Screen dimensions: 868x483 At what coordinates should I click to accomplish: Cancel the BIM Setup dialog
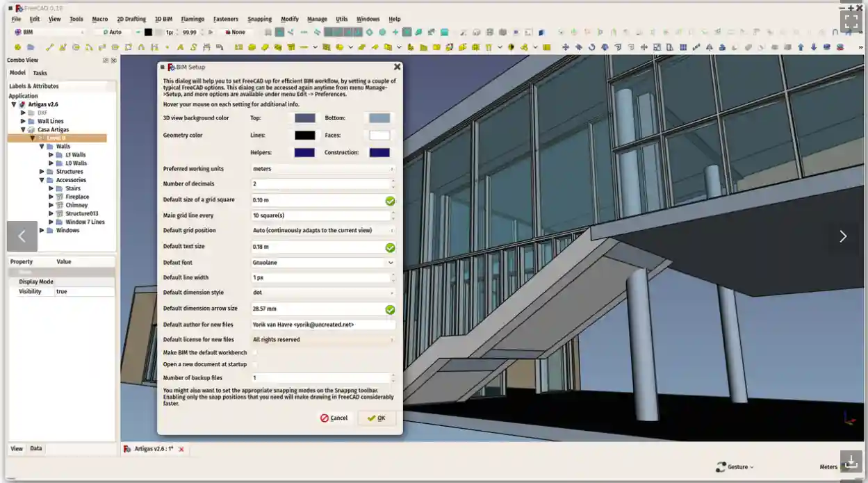click(x=334, y=418)
